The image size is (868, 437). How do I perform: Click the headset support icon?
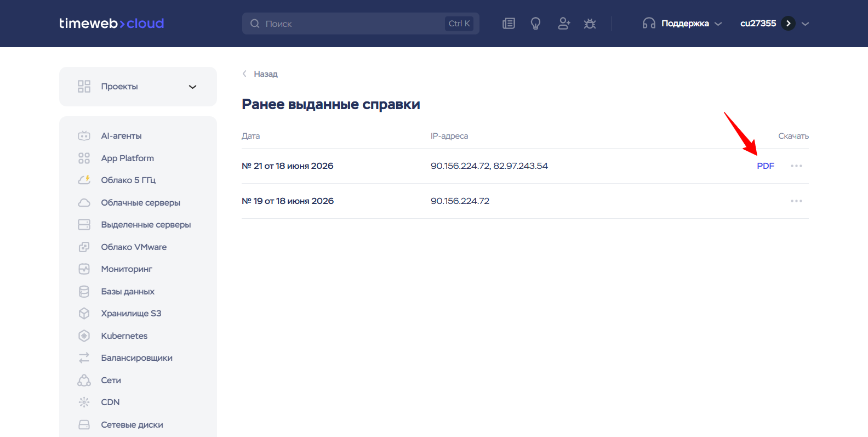pyautogui.click(x=649, y=24)
